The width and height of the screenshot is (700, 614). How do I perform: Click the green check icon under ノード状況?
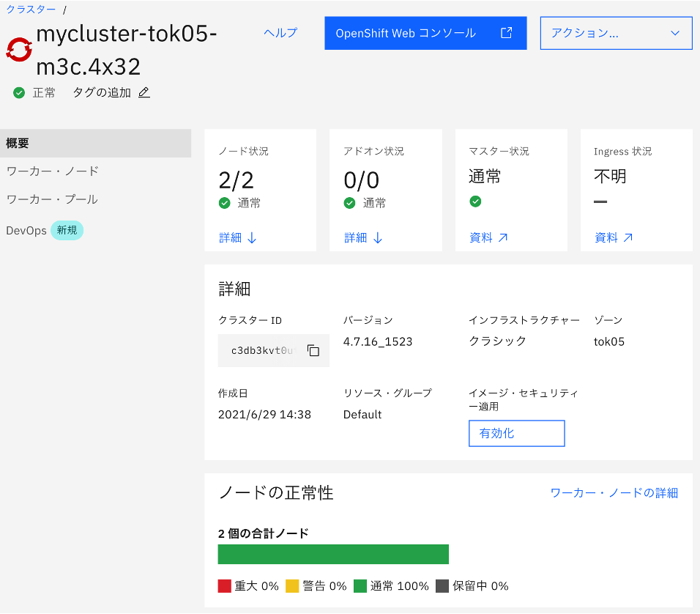[x=225, y=204]
